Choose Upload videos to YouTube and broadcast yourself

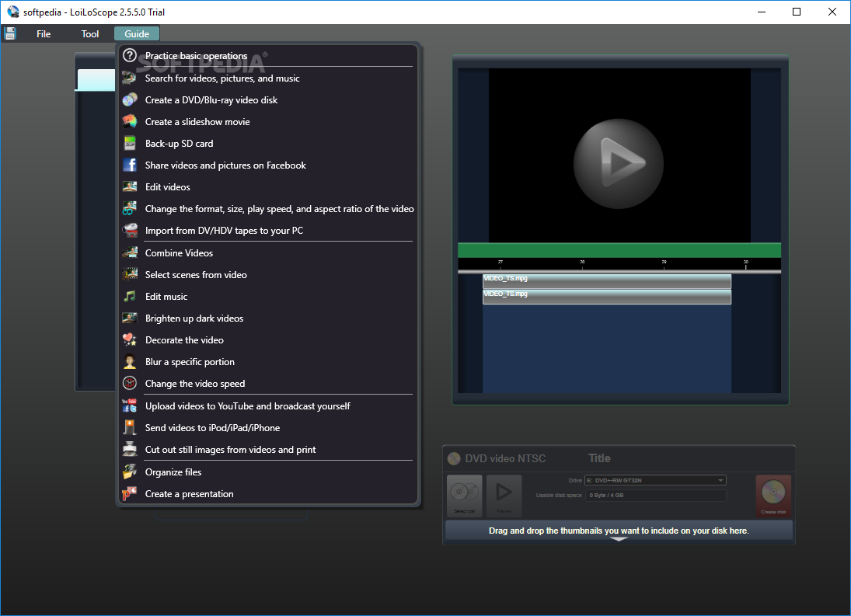[247, 405]
